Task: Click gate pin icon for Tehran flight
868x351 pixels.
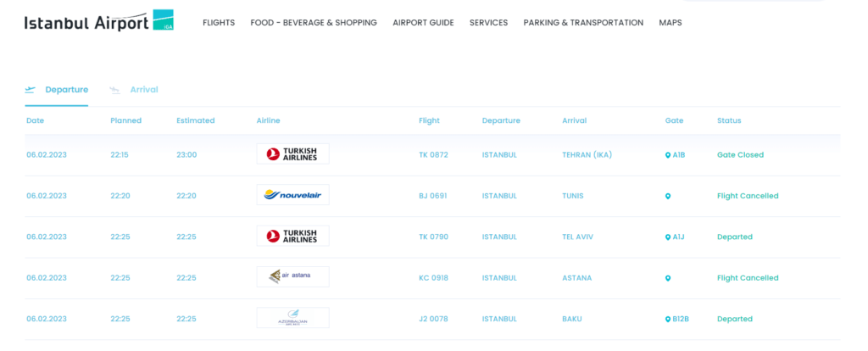Action: pos(668,155)
